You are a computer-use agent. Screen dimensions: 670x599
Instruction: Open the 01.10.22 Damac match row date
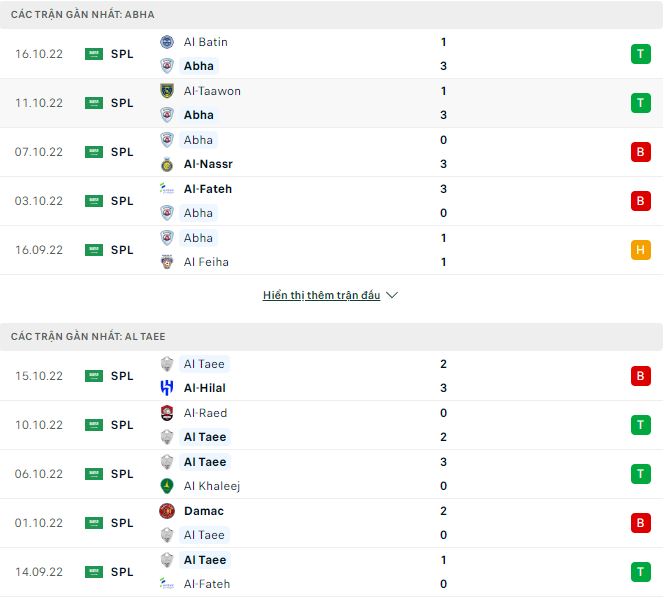point(39,523)
